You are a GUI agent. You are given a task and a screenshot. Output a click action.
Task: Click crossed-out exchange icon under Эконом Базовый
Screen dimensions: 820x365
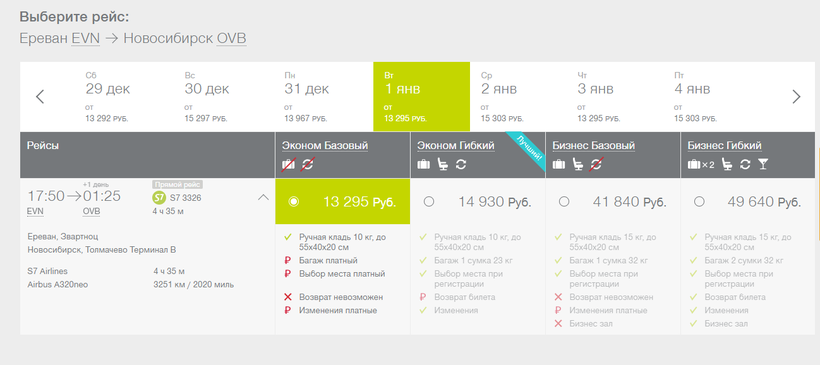tap(308, 164)
